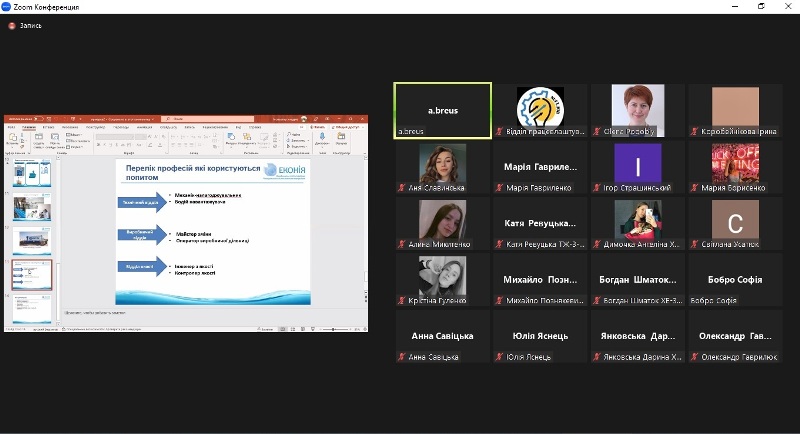800x434 pixels.
Task: Click the Zoom logo in the title bar
Action: tap(8, 7)
